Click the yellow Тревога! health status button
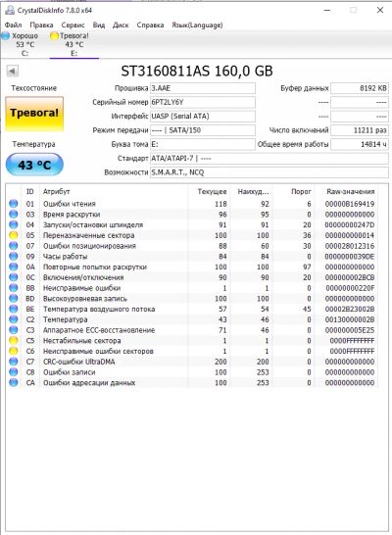 click(x=34, y=114)
